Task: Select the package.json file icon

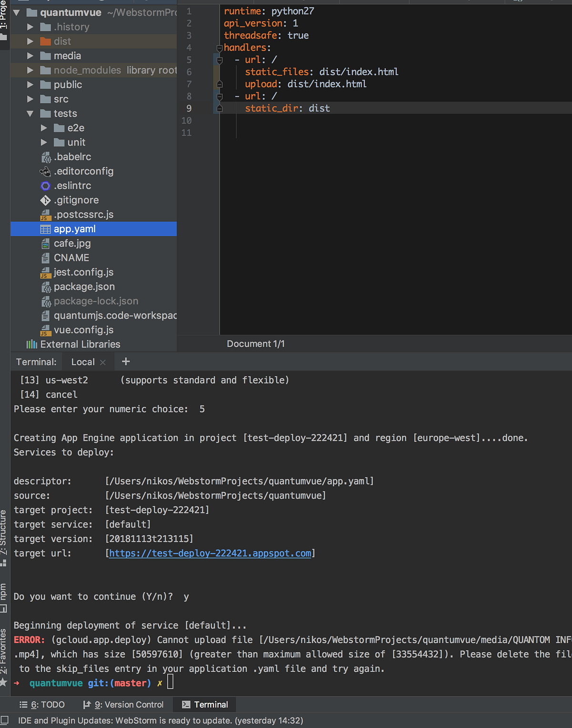Action: click(46, 287)
